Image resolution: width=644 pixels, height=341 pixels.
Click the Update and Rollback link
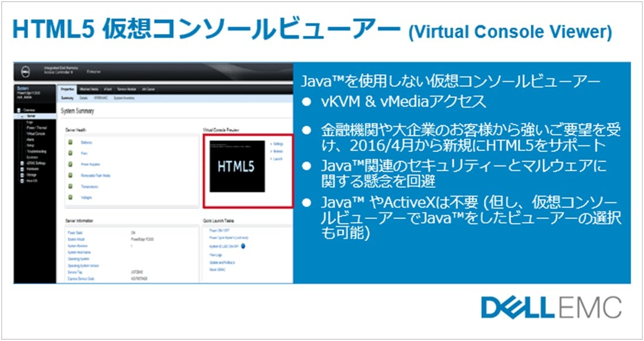pyautogui.click(x=222, y=262)
